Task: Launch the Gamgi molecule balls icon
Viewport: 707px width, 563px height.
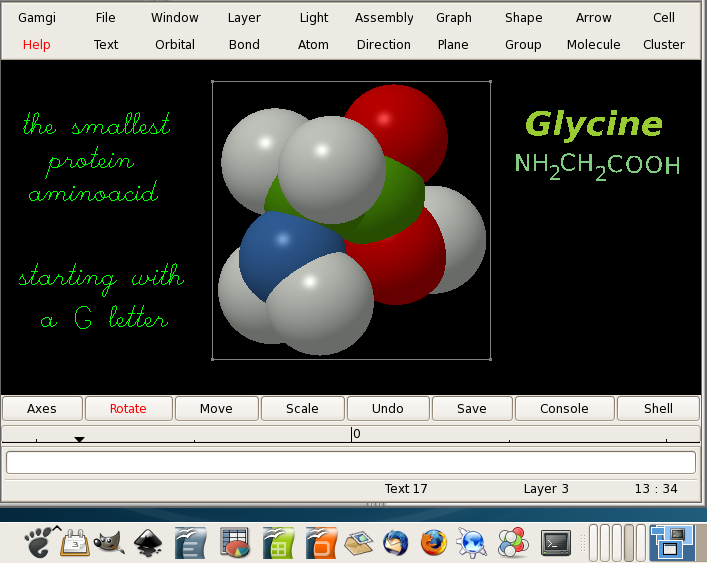Action: tap(513, 542)
